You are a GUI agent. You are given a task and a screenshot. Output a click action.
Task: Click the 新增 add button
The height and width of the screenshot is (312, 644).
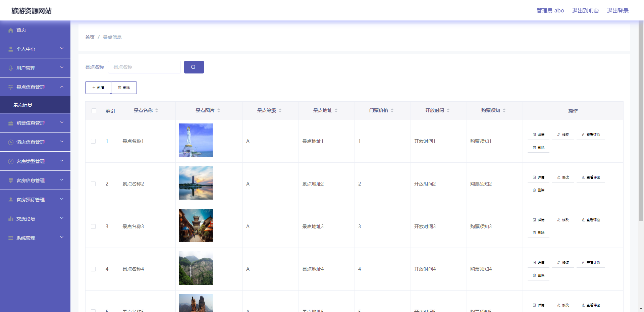(x=98, y=88)
